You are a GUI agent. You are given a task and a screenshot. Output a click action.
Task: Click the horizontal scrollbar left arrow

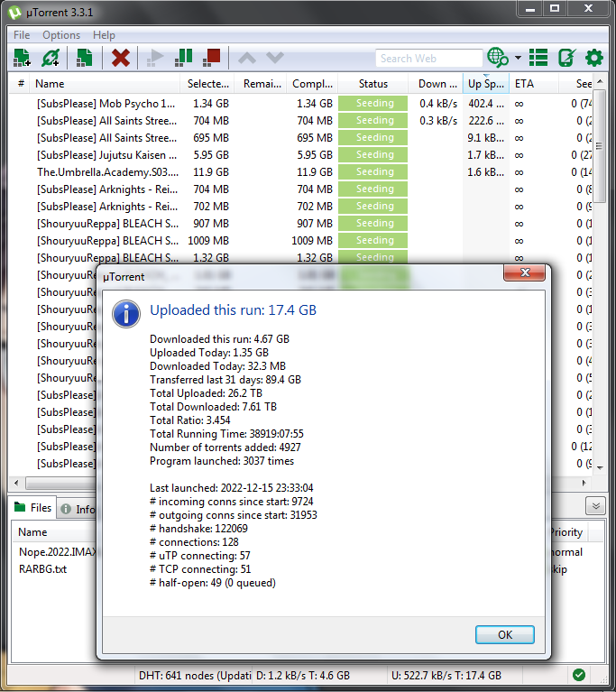(16, 483)
